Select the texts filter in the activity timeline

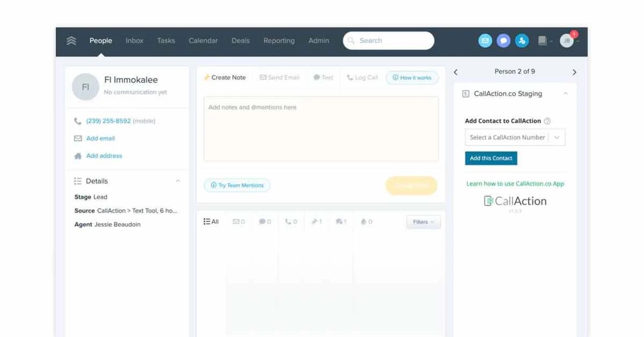[x=264, y=221]
